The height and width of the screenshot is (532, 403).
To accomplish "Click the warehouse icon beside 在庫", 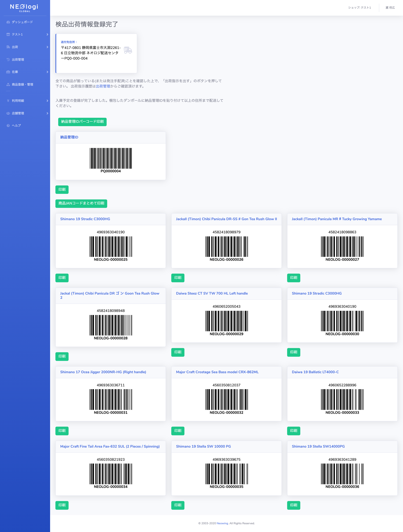I will [8, 72].
